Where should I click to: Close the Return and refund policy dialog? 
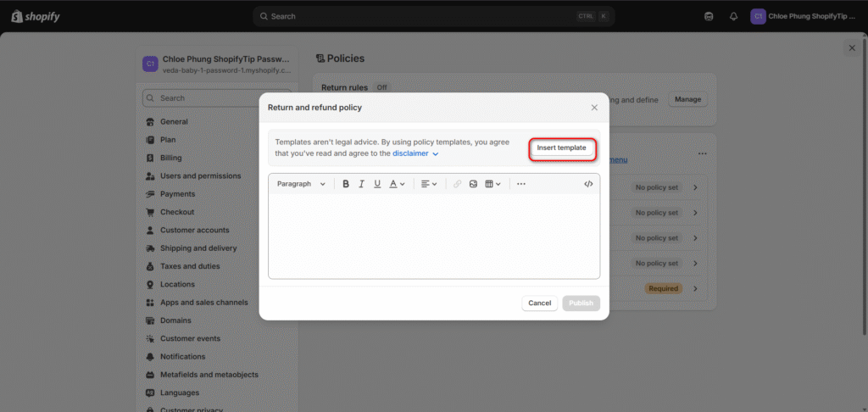tap(594, 108)
